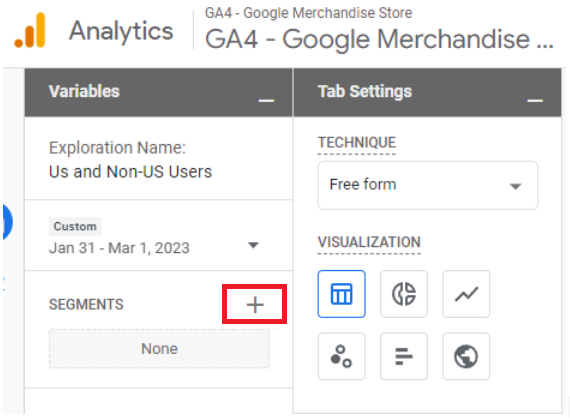Edit the exploration name Us and Non-US Users
The height and width of the screenshot is (420, 570).
point(130,172)
